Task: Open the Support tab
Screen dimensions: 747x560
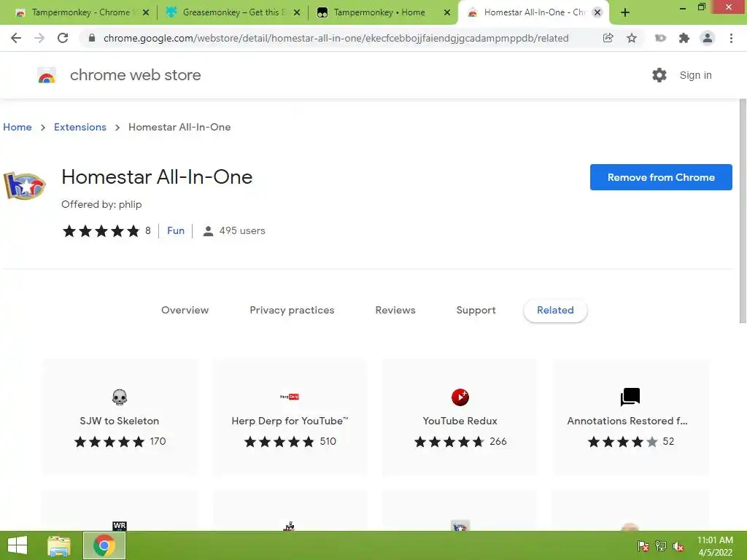Action: click(476, 310)
